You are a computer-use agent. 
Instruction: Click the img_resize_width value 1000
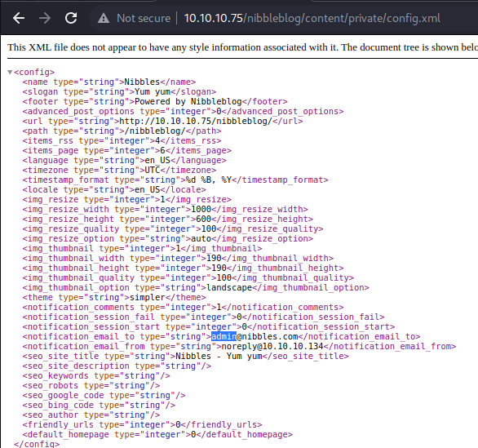201,209
